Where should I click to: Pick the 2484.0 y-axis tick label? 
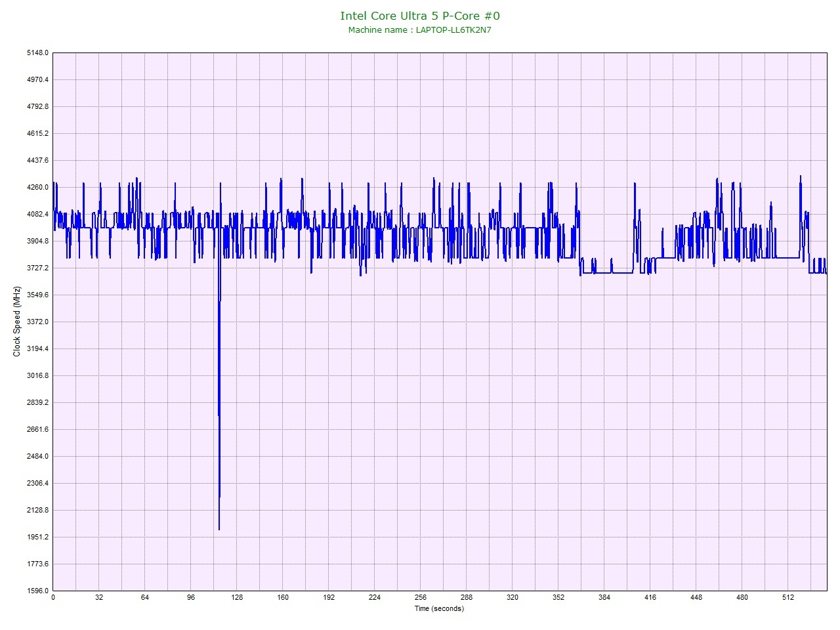point(37,456)
